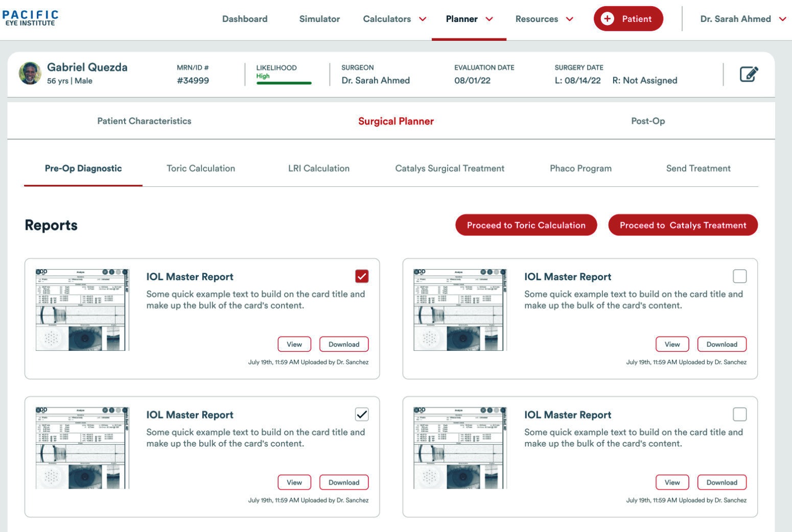Open the top-left report thumbnail image
Viewport: 792px width, 532px height.
tap(82, 310)
